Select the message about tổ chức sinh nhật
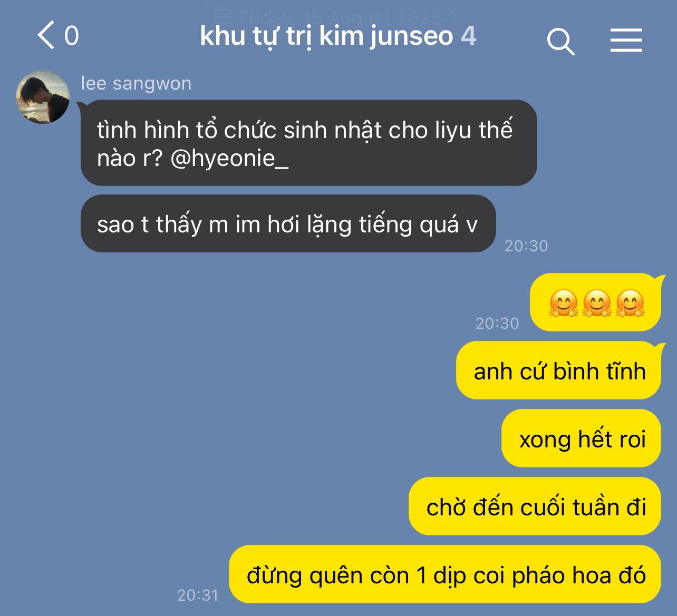The width and height of the screenshot is (677, 616). (x=308, y=143)
